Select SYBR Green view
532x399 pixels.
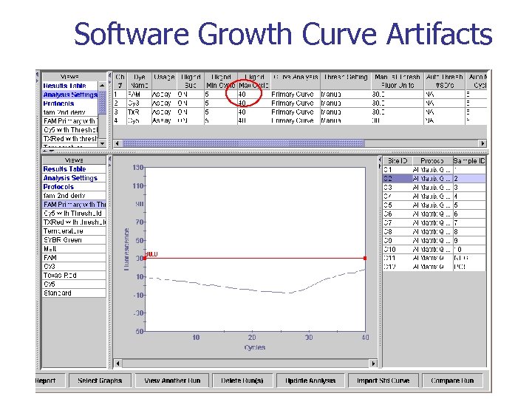point(74,239)
